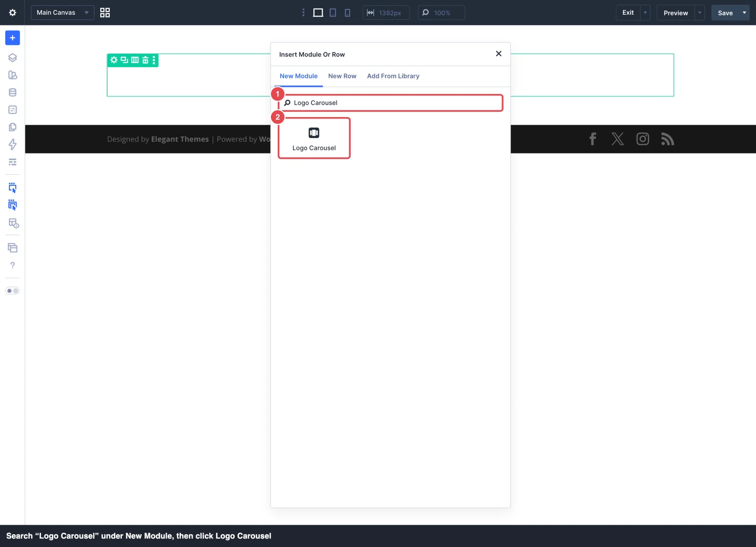
Task: Toggle hover click mode sidebar icon
Action: [13, 188]
